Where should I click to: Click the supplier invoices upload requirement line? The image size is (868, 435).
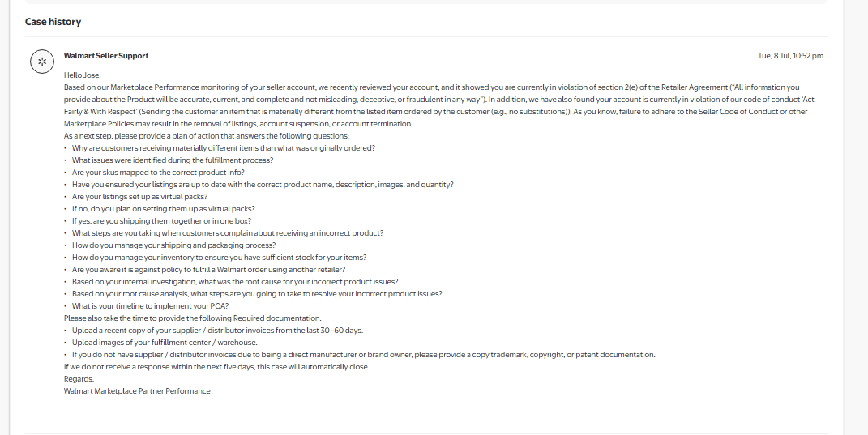point(218,331)
